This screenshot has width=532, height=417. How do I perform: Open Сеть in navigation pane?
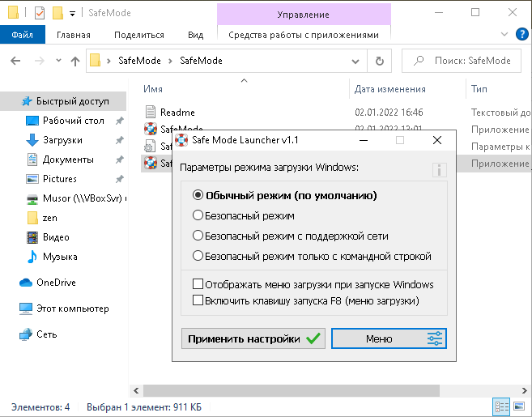(x=46, y=334)
